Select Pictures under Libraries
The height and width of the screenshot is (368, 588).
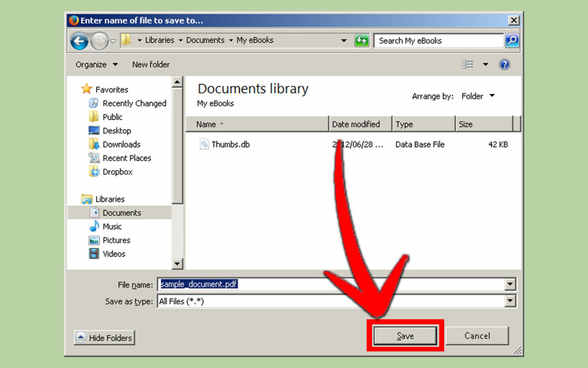coord(116,240)
